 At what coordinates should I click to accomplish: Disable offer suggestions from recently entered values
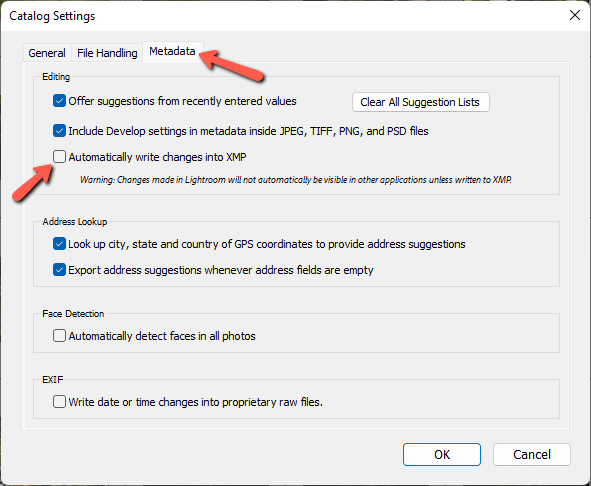coord(60,101)
